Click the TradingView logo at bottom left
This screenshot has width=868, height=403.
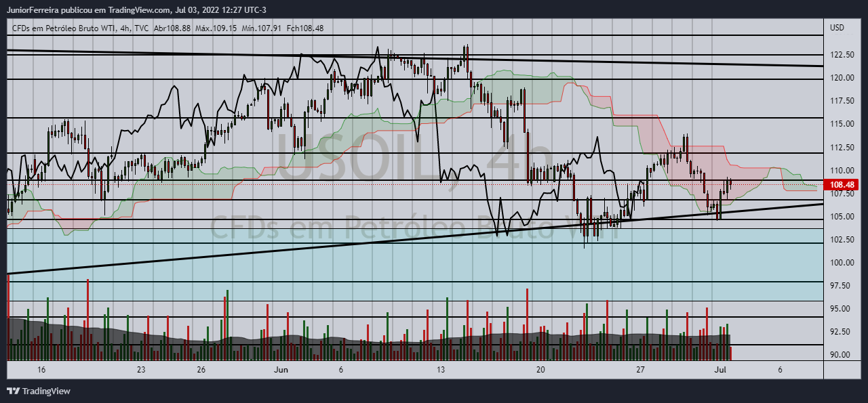coord(39,391)
